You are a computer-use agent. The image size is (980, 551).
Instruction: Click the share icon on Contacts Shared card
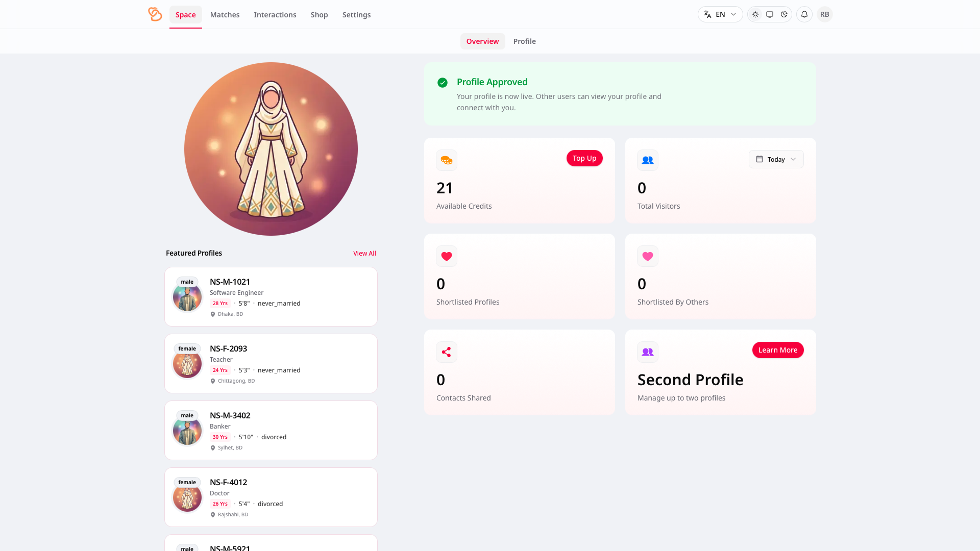point(446,352)
